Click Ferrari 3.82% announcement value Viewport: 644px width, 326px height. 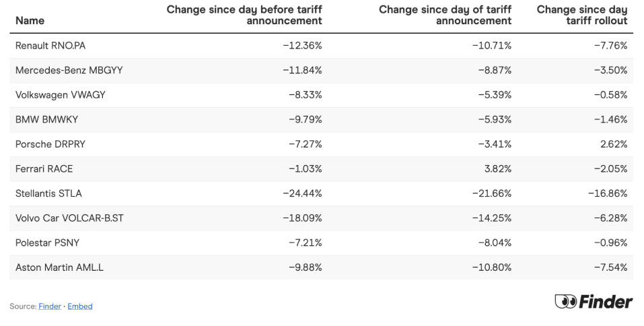coord(499,168)
